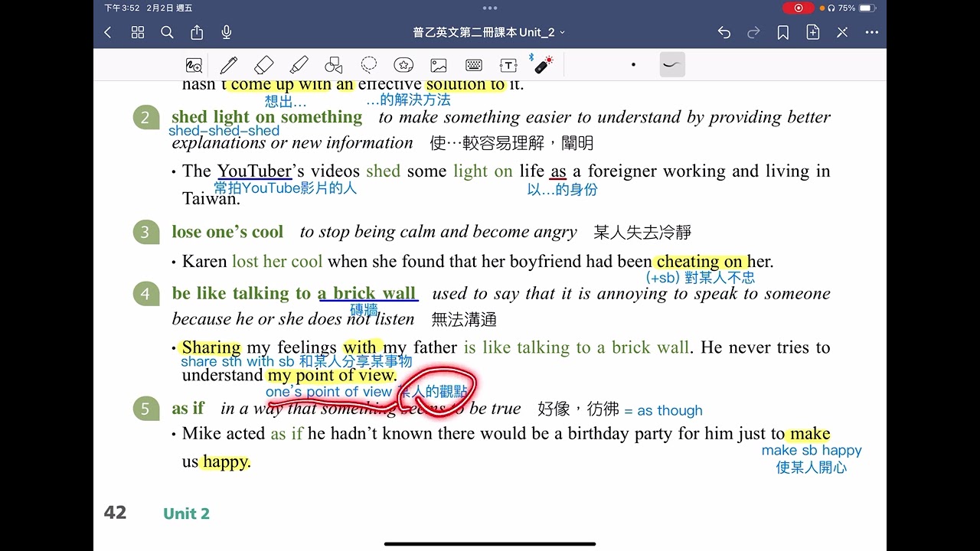Add a new page
Screen dimensions: 980x551
pos(813,32)
